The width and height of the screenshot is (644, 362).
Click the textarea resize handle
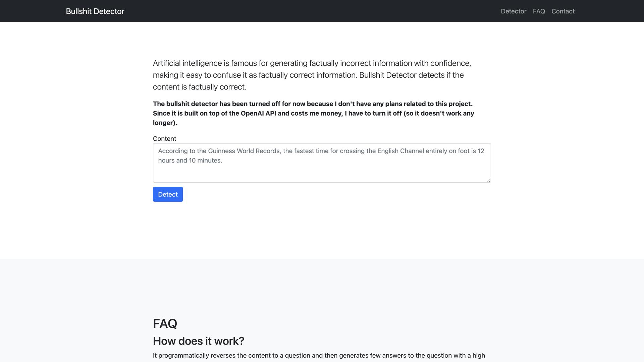488,180
